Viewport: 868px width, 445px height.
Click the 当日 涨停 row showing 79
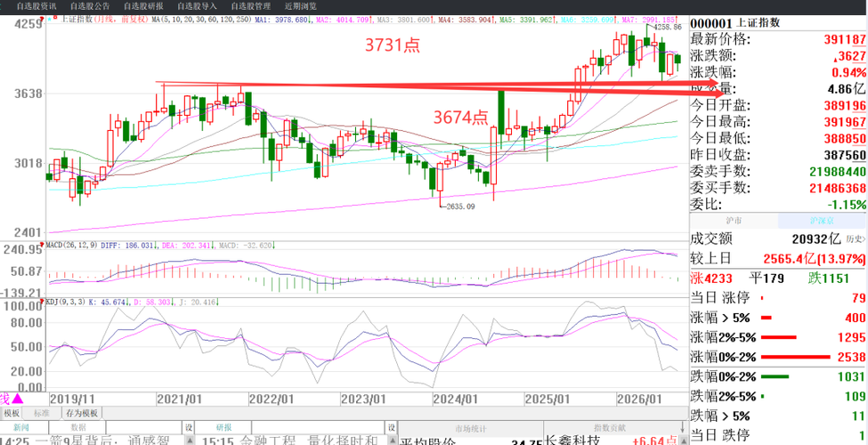click(x=778, y=298)
